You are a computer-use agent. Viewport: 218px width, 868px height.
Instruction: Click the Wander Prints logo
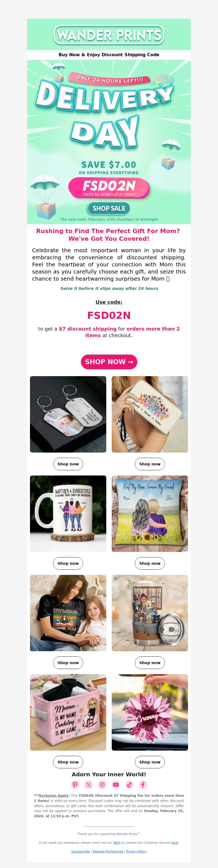(109, 35)
